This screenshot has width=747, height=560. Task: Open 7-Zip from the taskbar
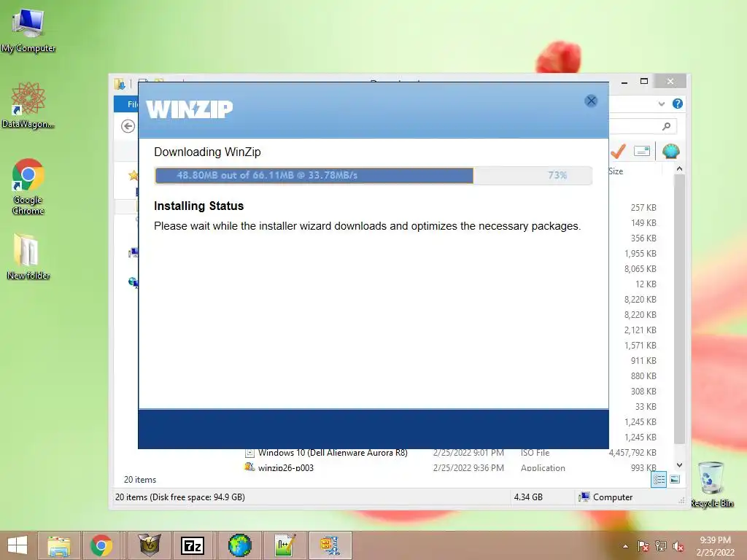click(x=193, y=545)
